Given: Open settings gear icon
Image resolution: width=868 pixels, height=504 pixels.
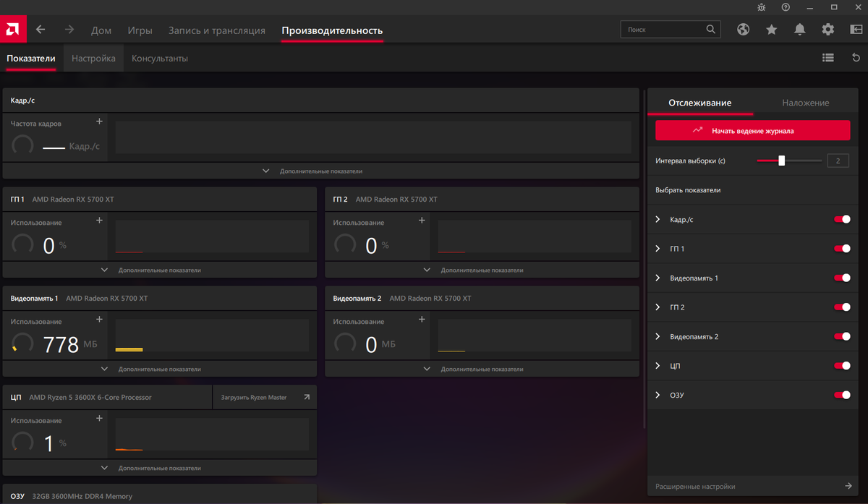Looking at the screenshot, I should [x=828, y=30].
